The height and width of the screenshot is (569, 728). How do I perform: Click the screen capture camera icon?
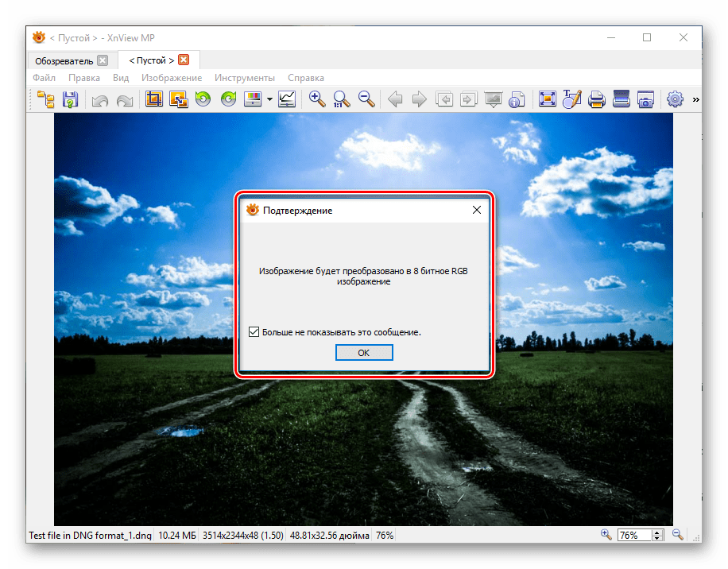646,99
